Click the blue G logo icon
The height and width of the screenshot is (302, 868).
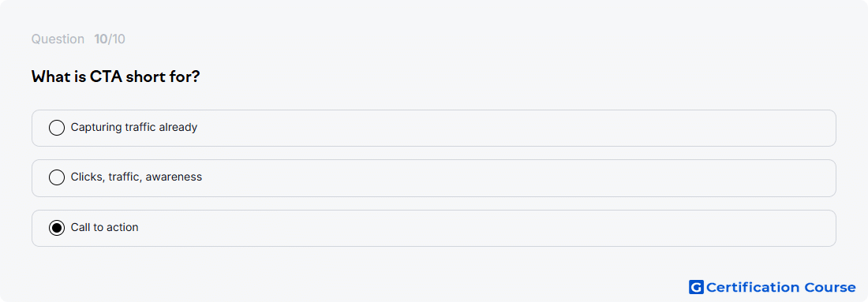[x=696, y=287]
